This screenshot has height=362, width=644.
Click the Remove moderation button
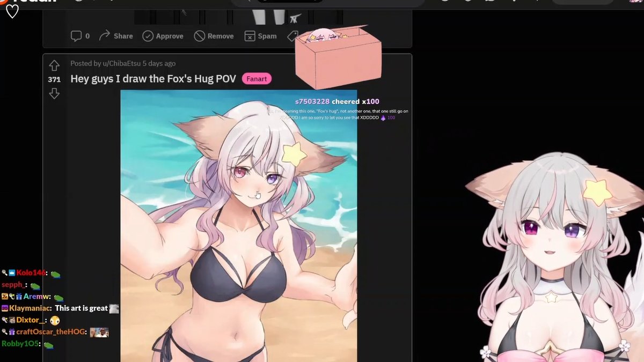point(214,36)
